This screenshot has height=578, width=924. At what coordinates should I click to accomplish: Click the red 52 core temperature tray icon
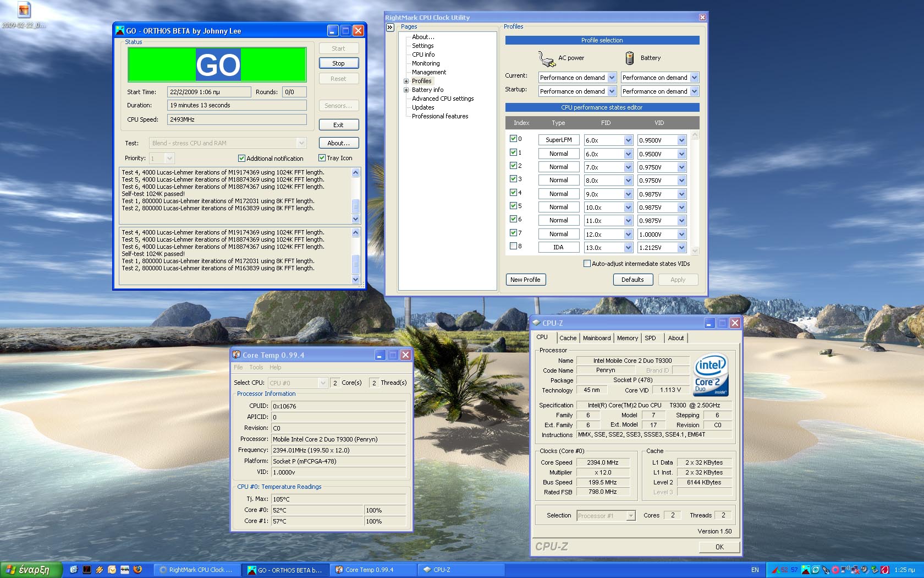point(784,570)
